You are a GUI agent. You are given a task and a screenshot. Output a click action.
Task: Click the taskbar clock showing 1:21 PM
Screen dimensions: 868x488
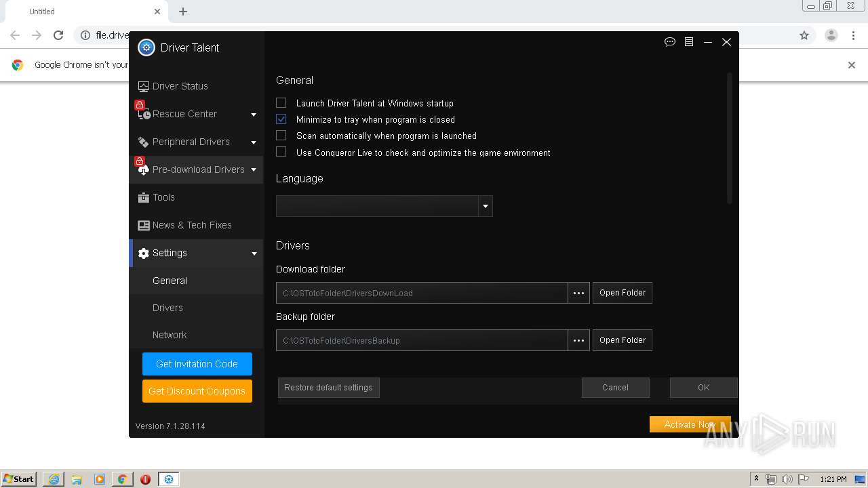(x=833, y=479)
